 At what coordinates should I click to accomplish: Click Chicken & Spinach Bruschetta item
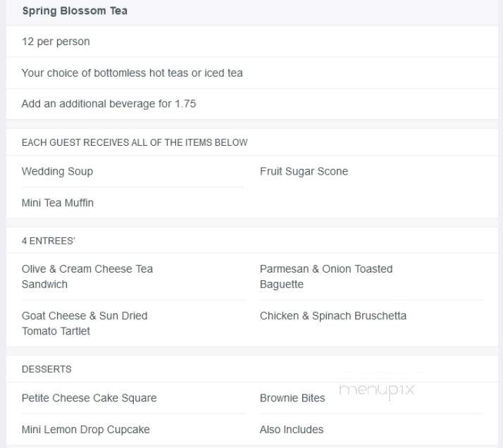click(x=333, y=316)
